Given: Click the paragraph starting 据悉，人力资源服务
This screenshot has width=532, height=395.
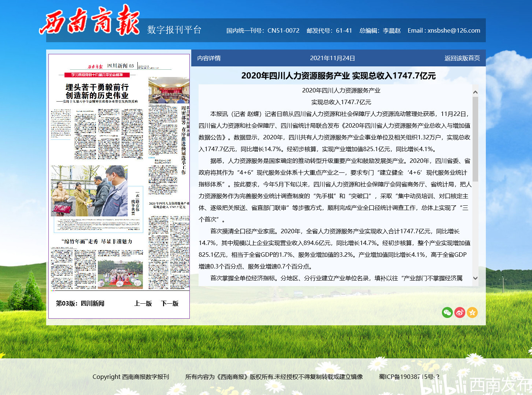Looking at the screenshot, I should point(335,190).
